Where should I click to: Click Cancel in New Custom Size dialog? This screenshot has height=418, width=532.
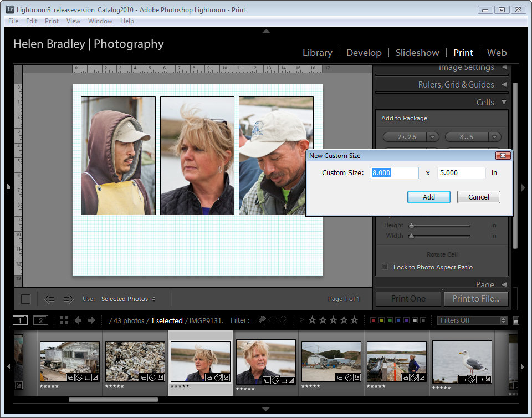478,197
